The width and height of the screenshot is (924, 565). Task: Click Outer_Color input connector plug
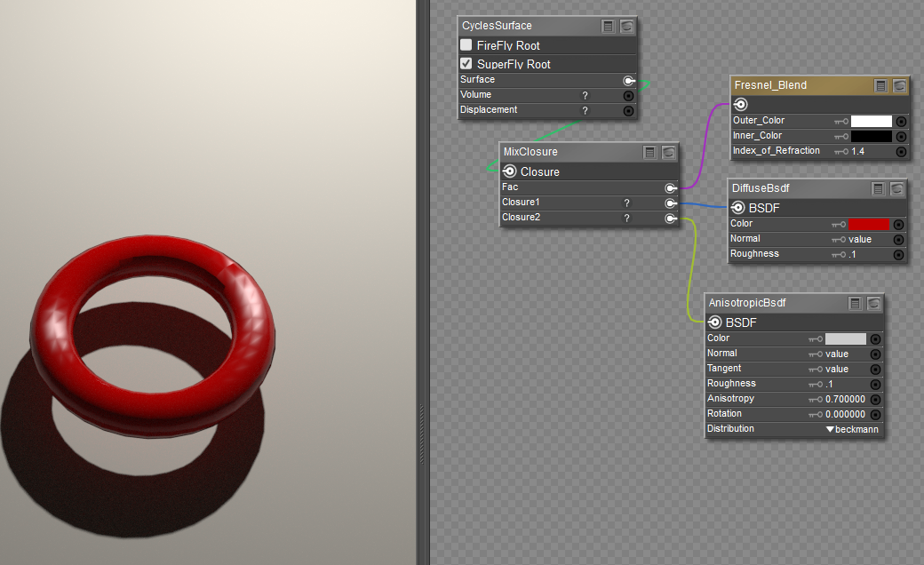(x=901, y=122)
